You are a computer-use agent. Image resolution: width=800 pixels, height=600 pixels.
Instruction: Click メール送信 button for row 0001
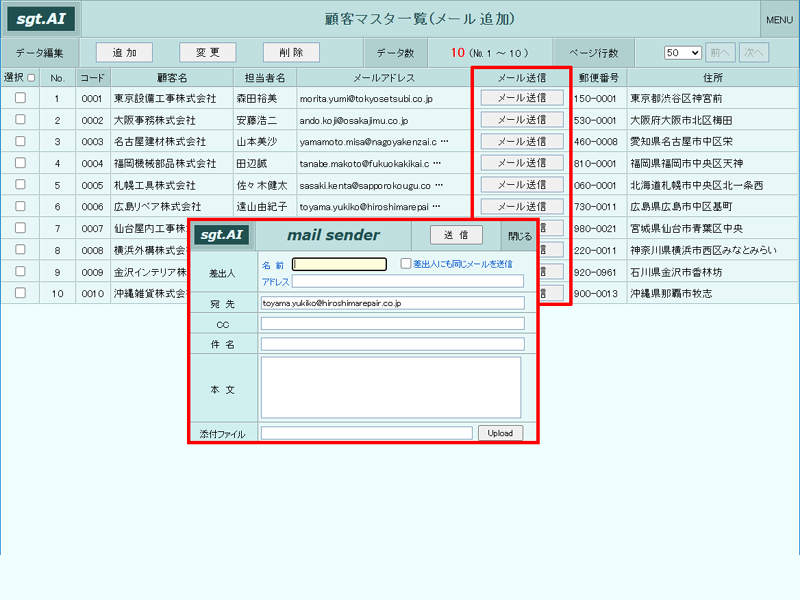tap(522, 97)
